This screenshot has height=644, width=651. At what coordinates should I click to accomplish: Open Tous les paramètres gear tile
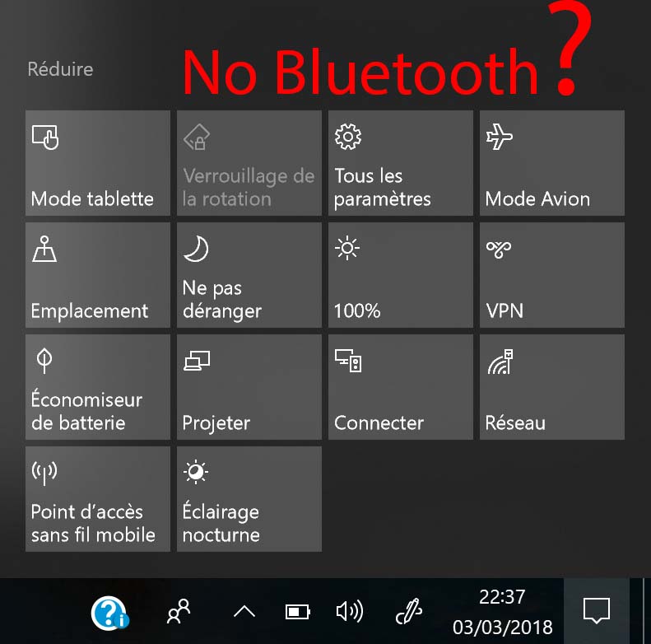(x=401, y=163)
